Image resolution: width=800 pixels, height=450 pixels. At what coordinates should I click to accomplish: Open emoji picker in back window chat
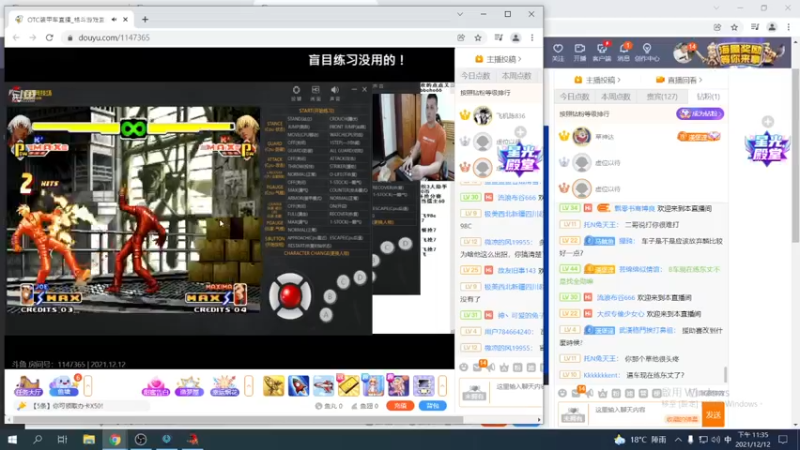[x=562, y=393]
